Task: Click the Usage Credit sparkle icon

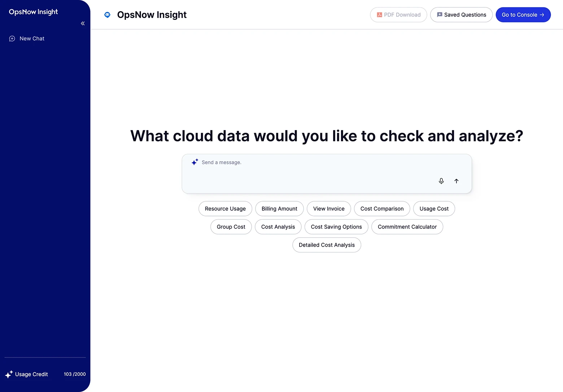Action: 9,374
